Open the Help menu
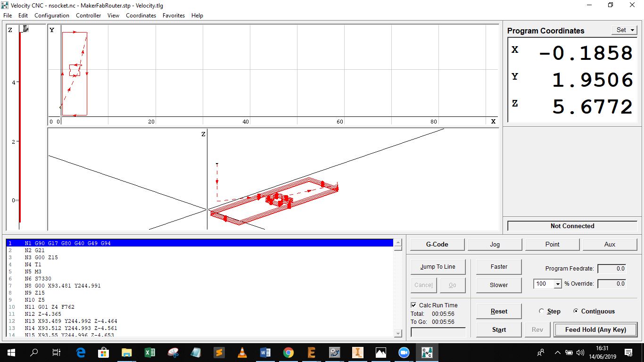 197,16
